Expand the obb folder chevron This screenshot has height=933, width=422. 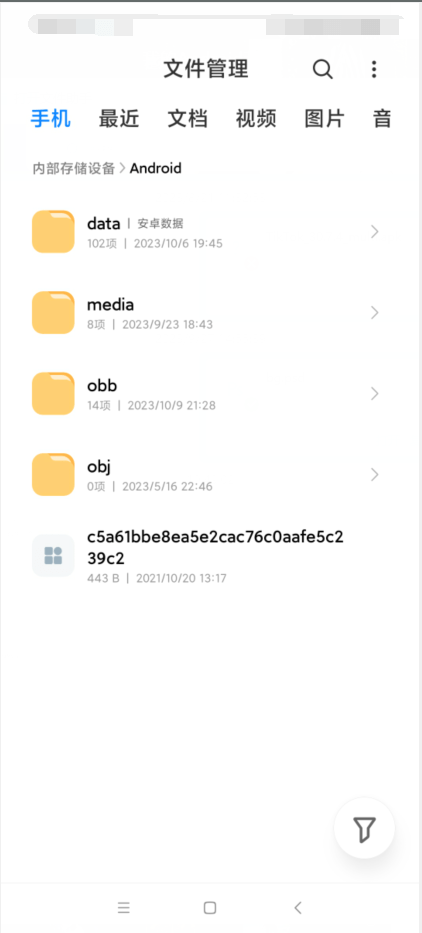point(374,393)
